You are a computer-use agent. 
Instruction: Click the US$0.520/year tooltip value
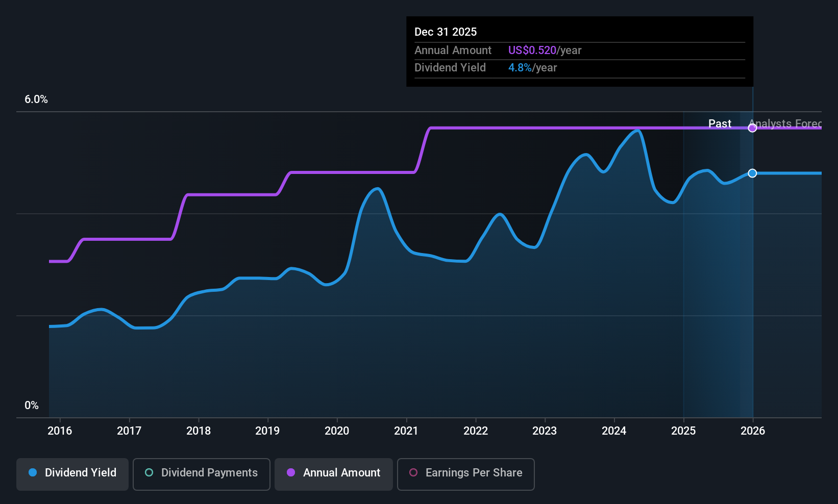tap(545, 51)
